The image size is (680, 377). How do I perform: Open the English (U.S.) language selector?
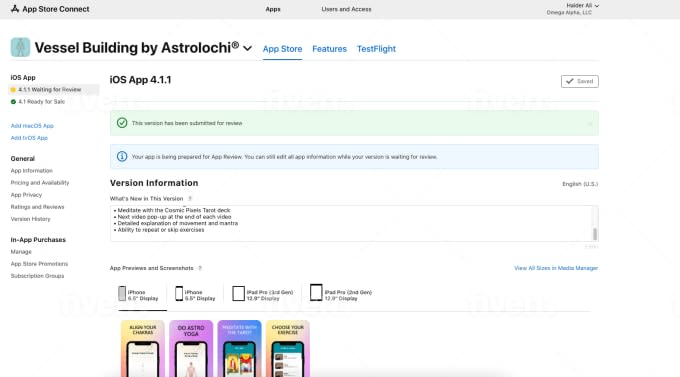[x=580, y=184]
